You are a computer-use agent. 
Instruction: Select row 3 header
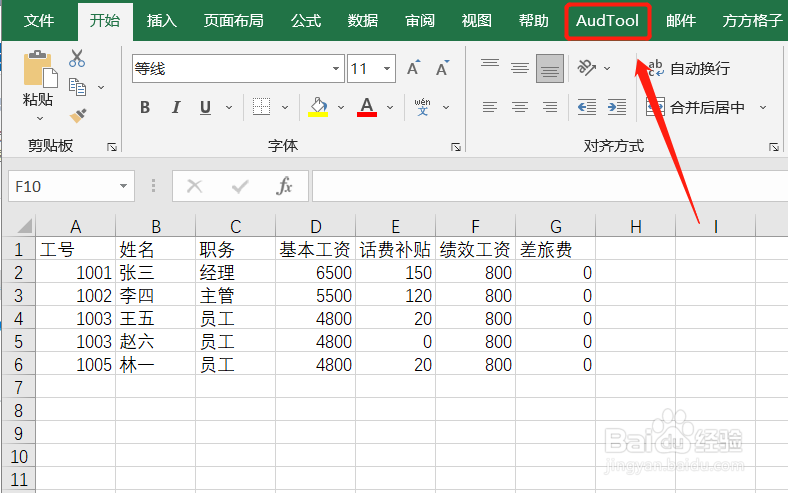tap(19, 295)
